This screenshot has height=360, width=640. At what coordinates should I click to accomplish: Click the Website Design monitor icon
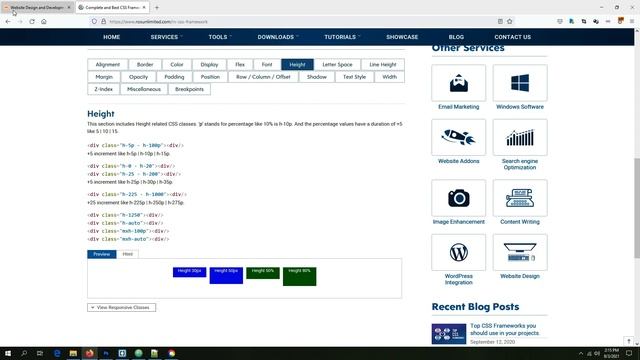click(520, 252)
